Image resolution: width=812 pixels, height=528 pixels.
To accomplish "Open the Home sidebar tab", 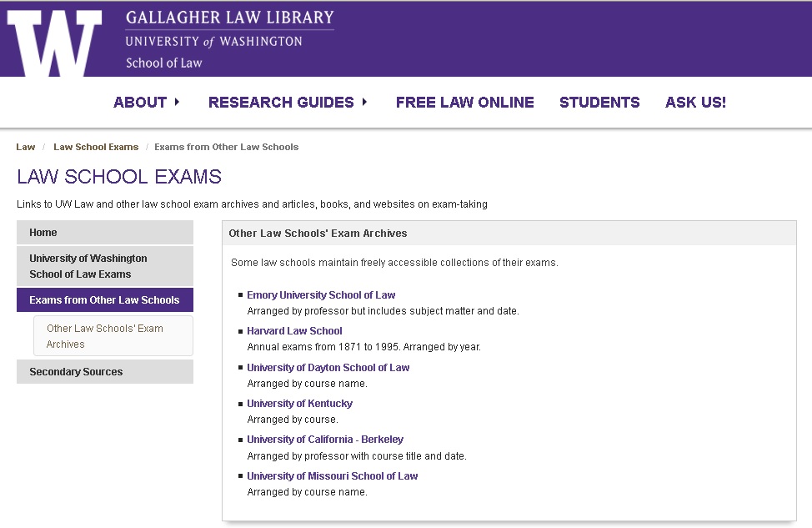I will tap(104, 233).
